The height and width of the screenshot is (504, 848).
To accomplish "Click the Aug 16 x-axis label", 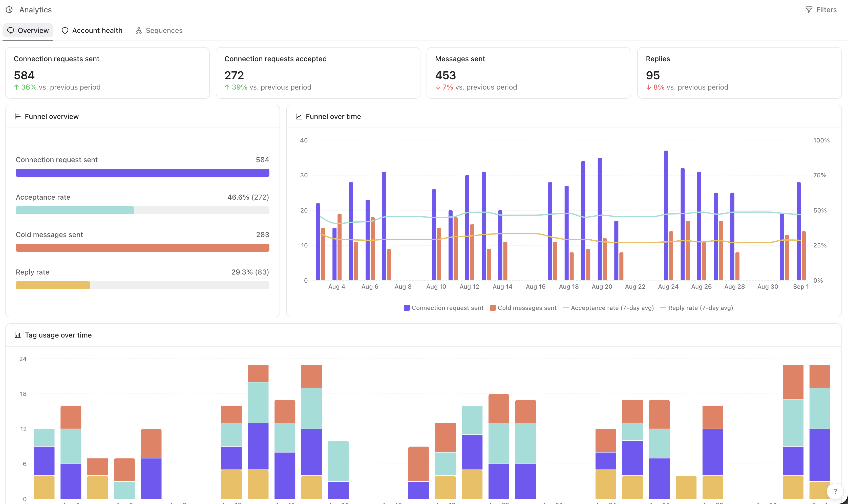I will 536,287.
